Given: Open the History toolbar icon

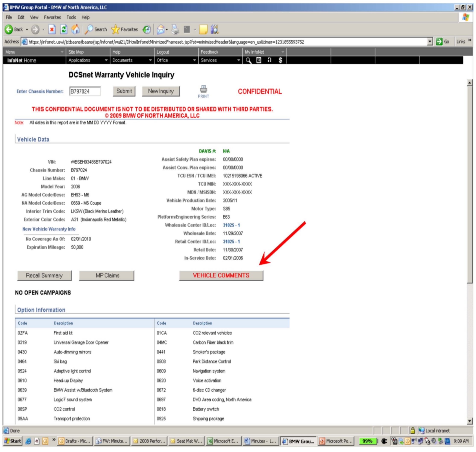Looking at the screenshot, I should pyautogui.click(x=146, y=30).
